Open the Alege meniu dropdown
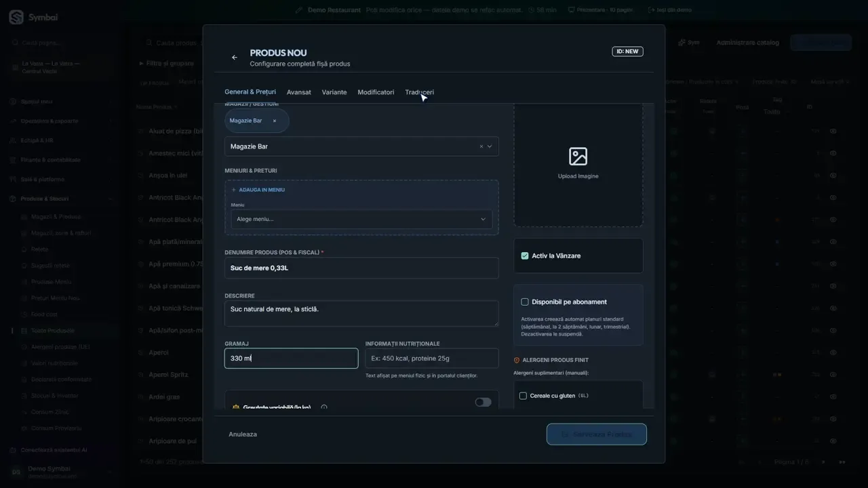The width and height of the screenshot is (868, 488). coord(361,220)
